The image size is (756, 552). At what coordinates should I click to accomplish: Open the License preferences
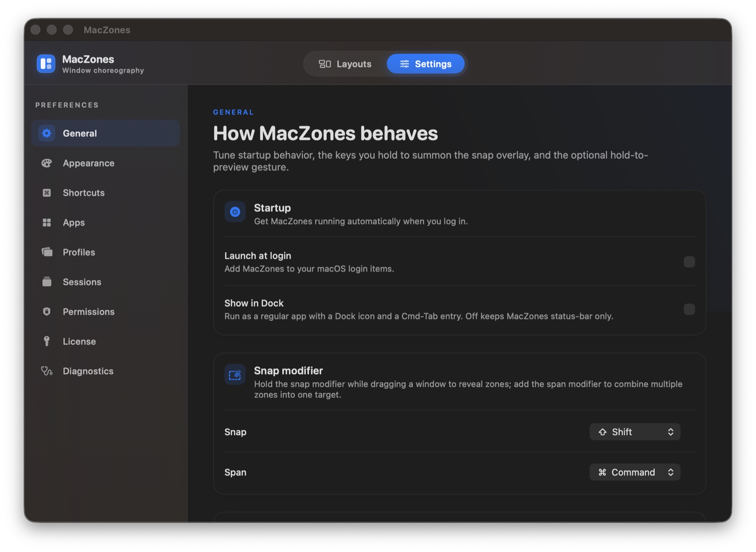click(105, 341)
